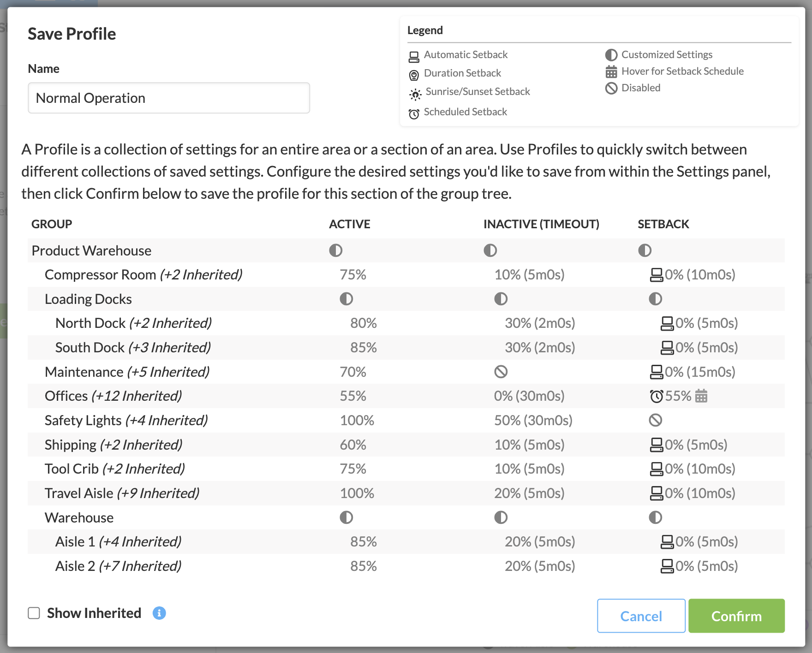Click the Safety Lights setback disabled icon

click(x=655, y=420)
